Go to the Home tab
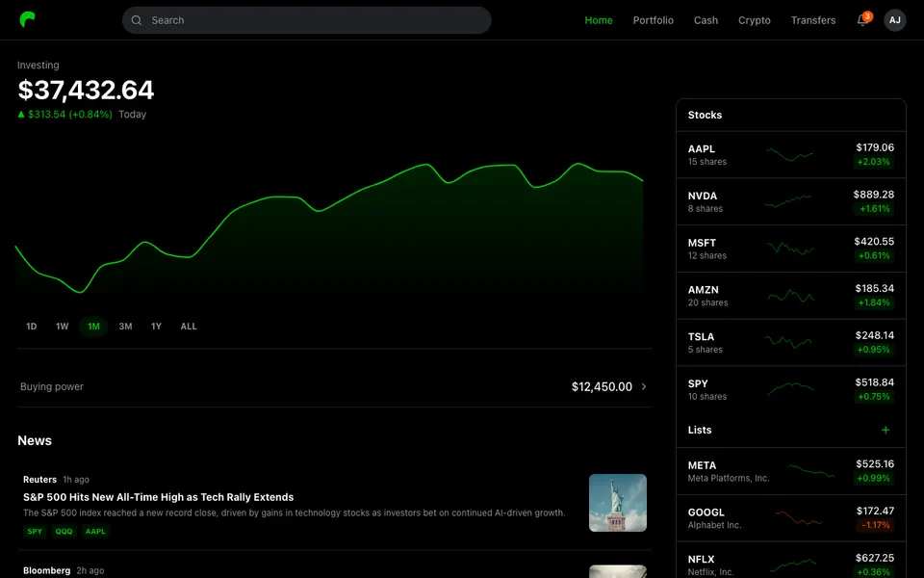The image size is (924, 578). pyautogui.click(x=598, y=20)
